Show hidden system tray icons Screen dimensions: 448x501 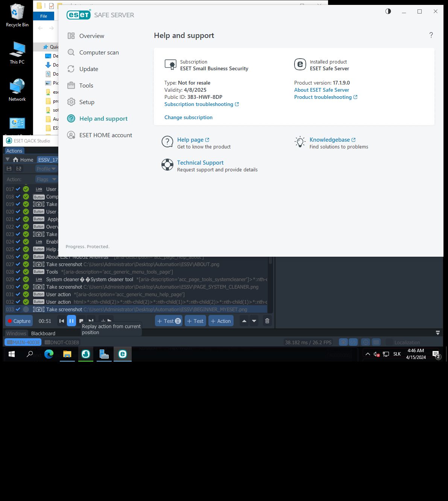[x=368, y=354]
